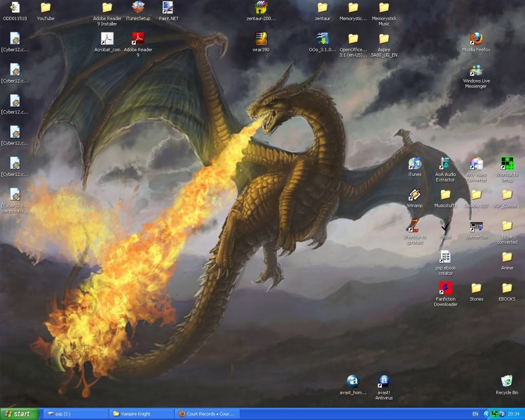This screenshot has height=420, width=525.
Task: Select the [Cyber12.c... Vampire Kni... file icon
Action: [x=15, y=194]
